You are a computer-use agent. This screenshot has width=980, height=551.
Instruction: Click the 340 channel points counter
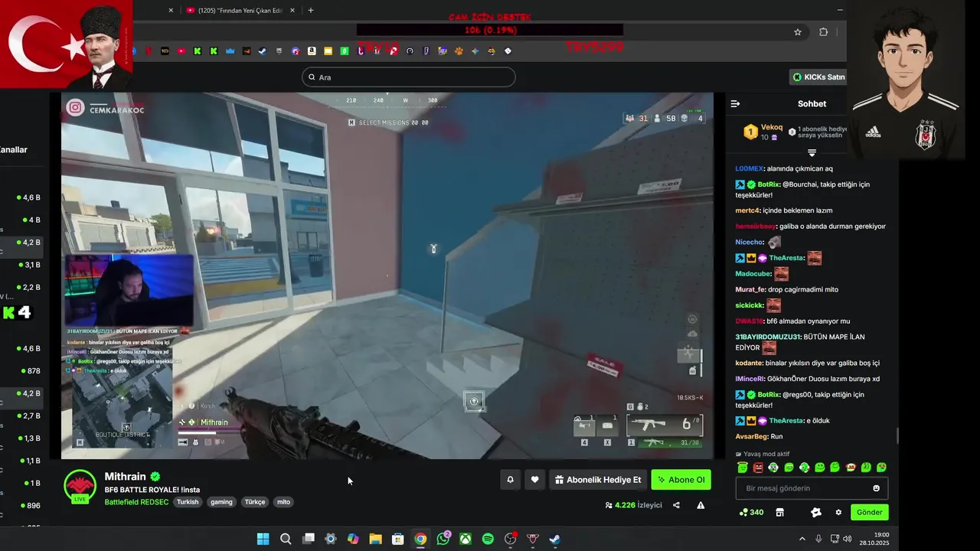(x=751, y=512)
